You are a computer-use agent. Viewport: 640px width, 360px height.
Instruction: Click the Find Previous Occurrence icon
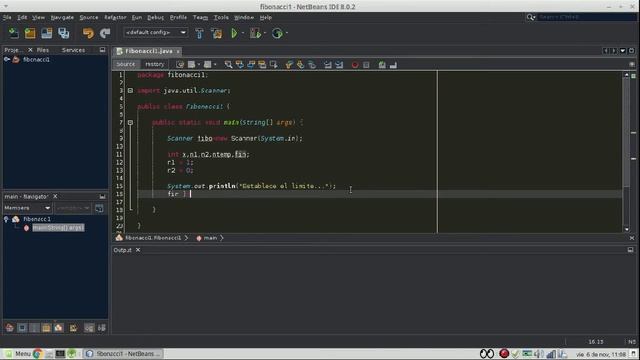(x=240, y=64)
